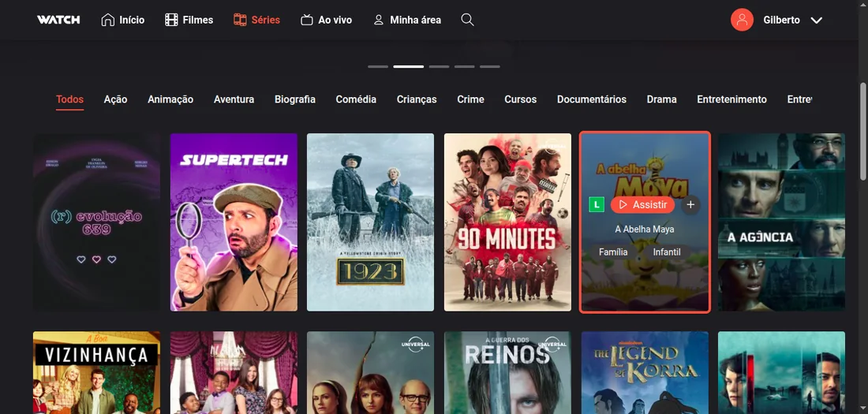Select the Biografia genre tab
The height and width of the screenshot is (414, 868).
(x=295, y=99)
